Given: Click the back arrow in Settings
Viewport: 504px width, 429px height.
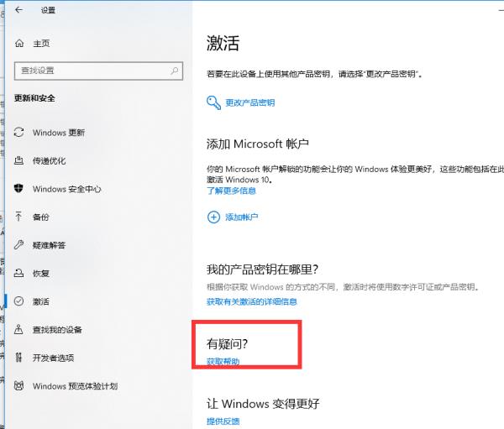Looking at the screenshot, I should pos(19,10).
